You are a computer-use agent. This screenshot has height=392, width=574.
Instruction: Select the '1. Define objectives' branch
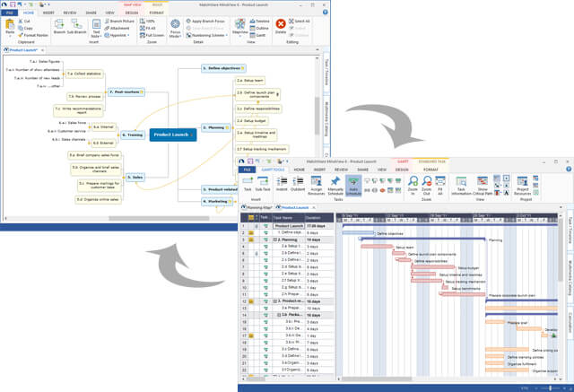point(223,68)
